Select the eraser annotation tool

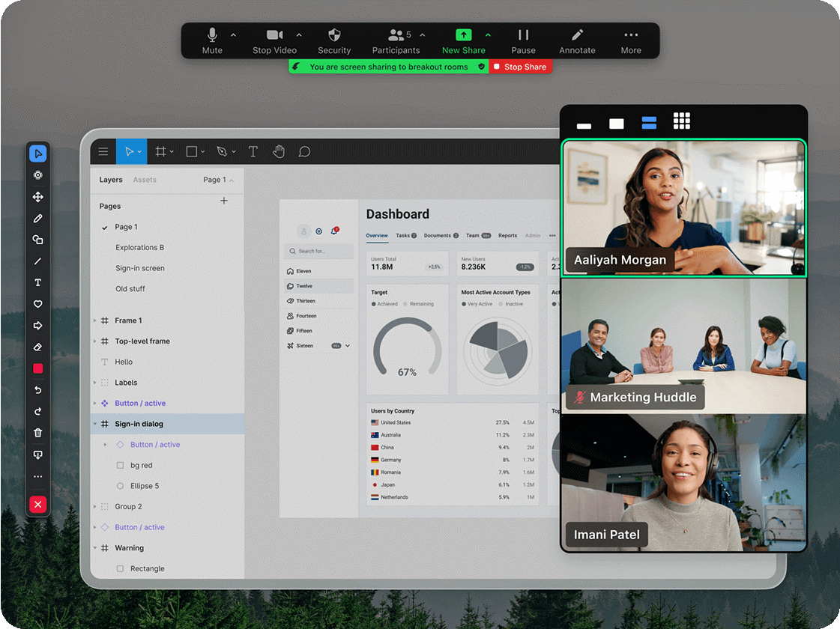point(38,347)
